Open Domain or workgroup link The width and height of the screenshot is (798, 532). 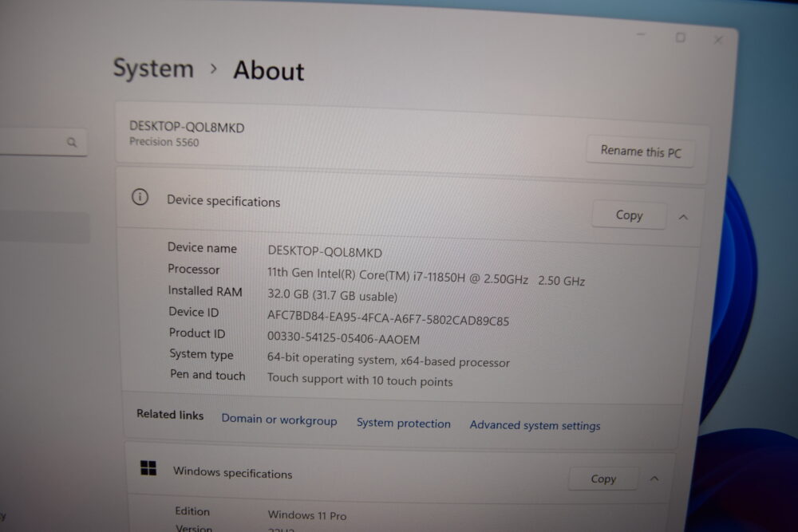(279, 420)
